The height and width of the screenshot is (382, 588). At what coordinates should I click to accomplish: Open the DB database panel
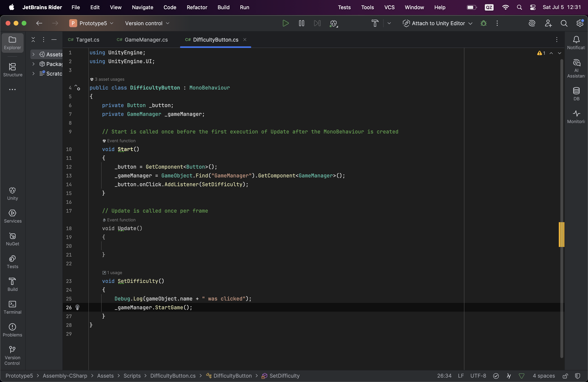pos(576,94)
